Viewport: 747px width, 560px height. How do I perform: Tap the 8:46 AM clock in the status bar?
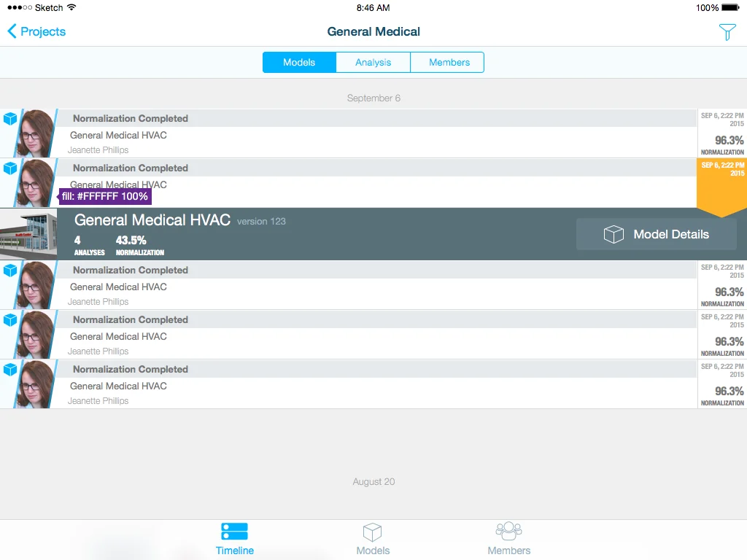pyautogui.click(x=373, y=7)
